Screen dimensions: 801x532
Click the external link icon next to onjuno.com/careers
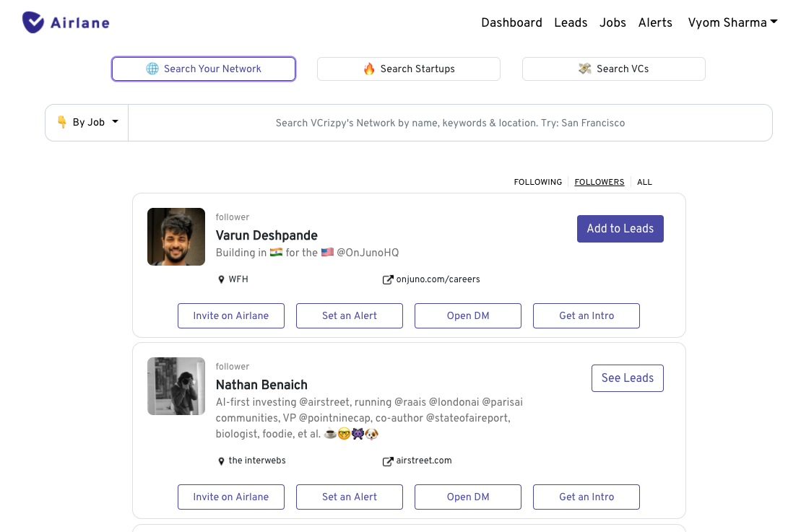[x=388, y=280]
